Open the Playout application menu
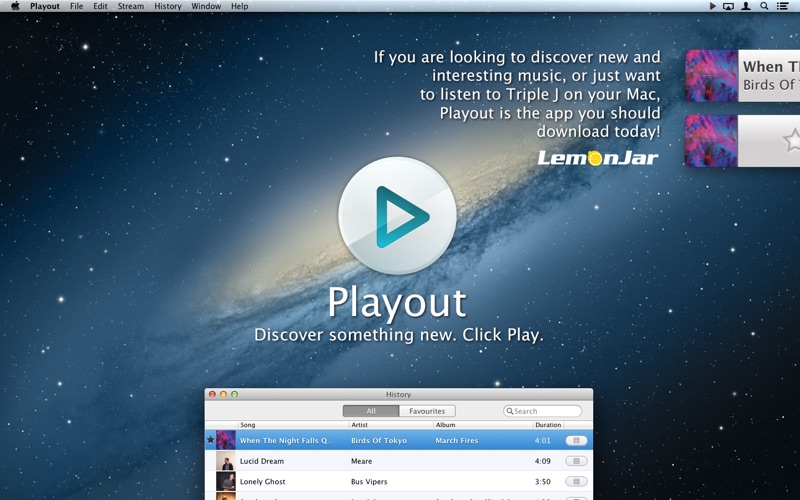This screenshot has width=800, height=500. (x=45, y=6)
